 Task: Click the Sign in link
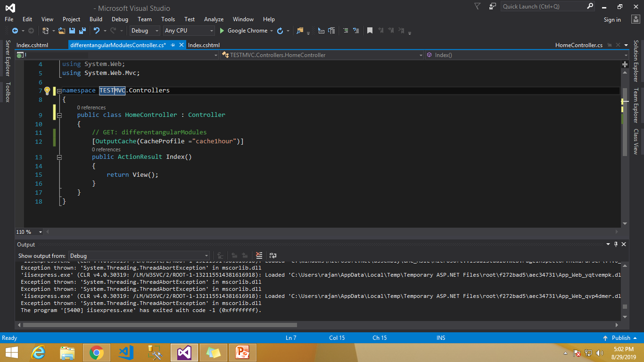coord(612,19)
